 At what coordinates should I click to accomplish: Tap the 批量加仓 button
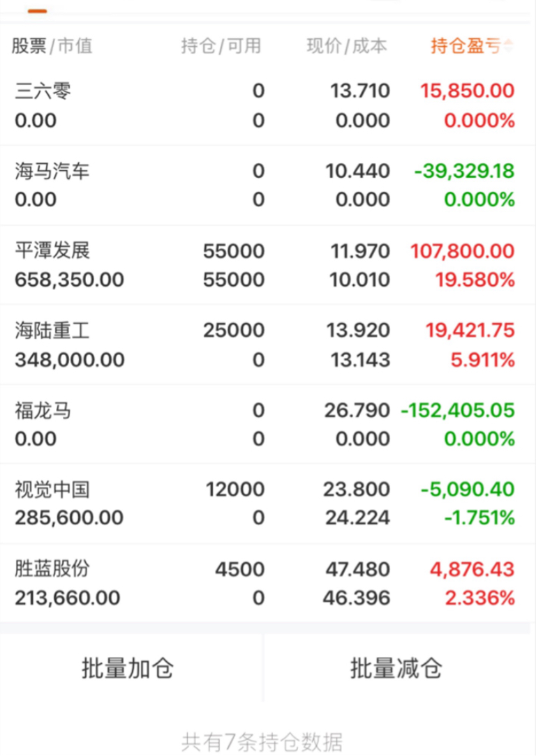pyautogui.click(x=128, y=669)
